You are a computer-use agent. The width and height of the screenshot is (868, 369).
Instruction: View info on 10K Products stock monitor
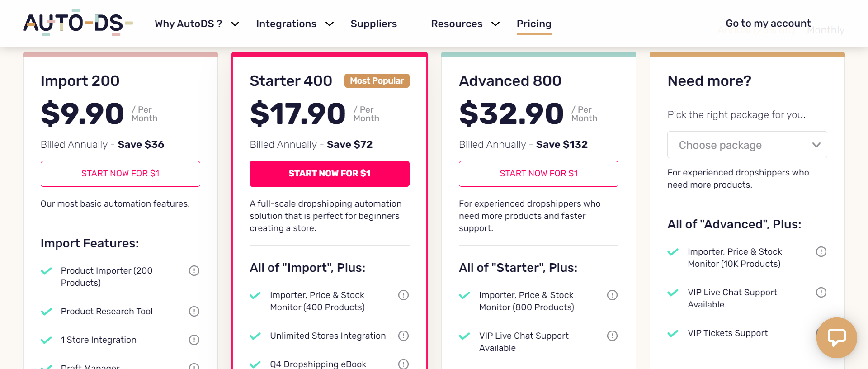tap(821, 252)
